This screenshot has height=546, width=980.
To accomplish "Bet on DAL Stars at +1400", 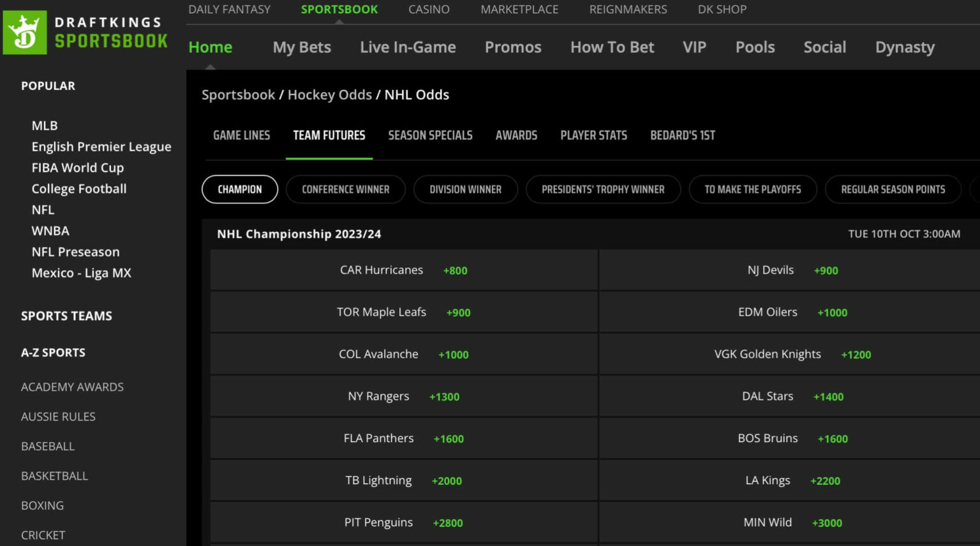I will pyautogui.click(x=790, y=397).
